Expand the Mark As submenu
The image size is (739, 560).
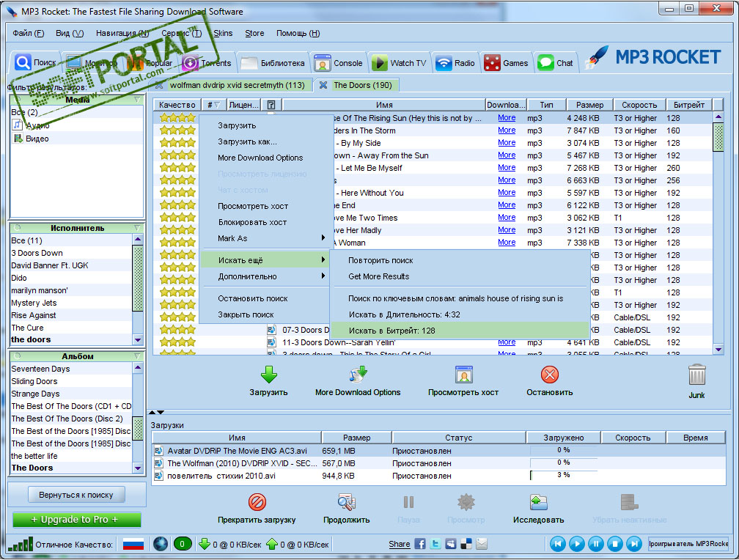(265, 238)
